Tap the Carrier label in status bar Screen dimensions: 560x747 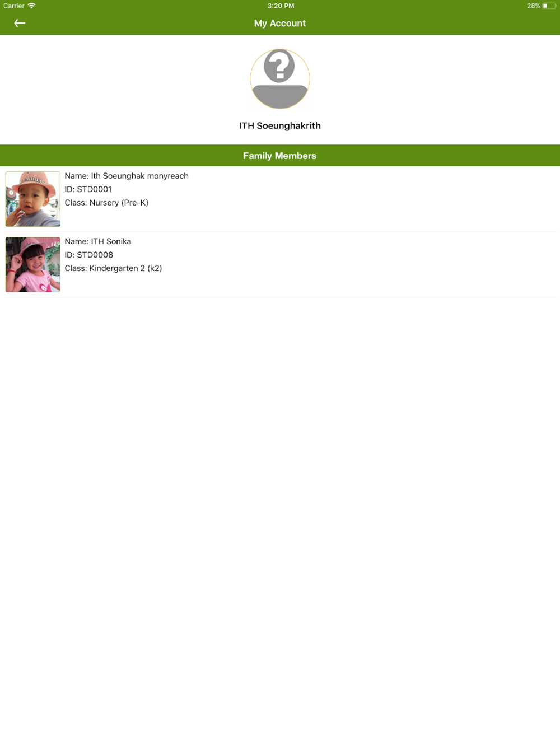[14, 6]
